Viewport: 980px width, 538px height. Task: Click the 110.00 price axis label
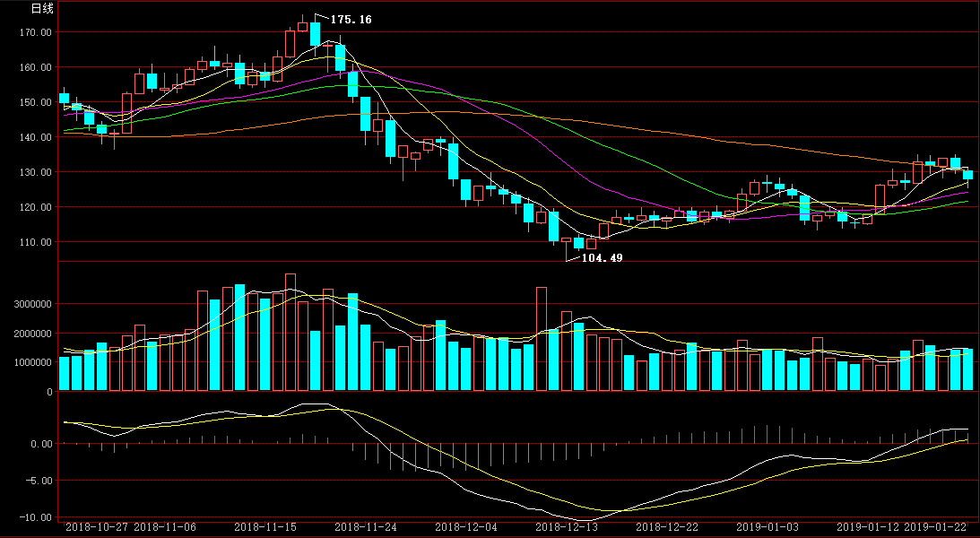click(37, 242)
